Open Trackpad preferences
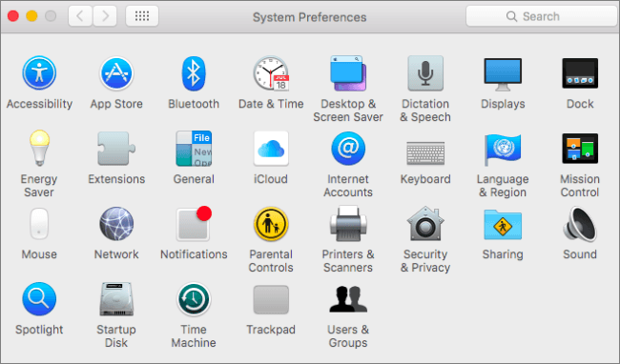Image resolution: width=620 pixels, height=364 pixels. pyautogui.click(x=271, y=299)
